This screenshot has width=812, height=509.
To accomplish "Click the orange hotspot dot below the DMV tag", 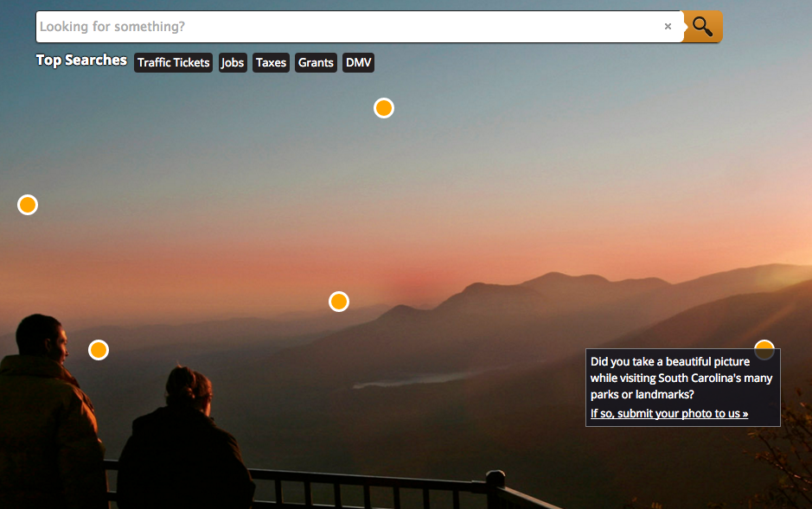I will click(384, 108).
